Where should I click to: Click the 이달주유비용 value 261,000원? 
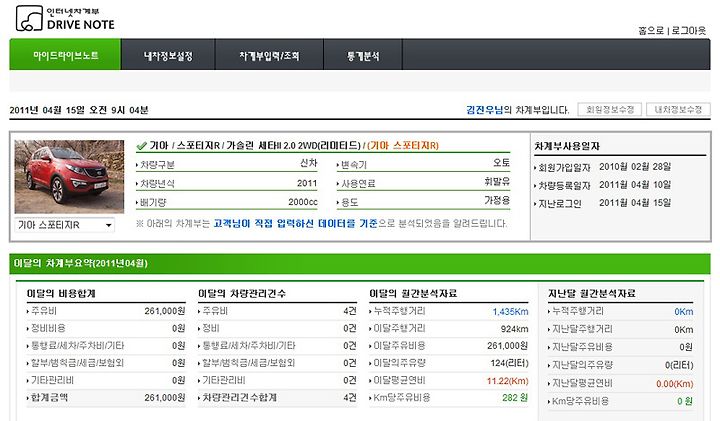coord(507,346)
